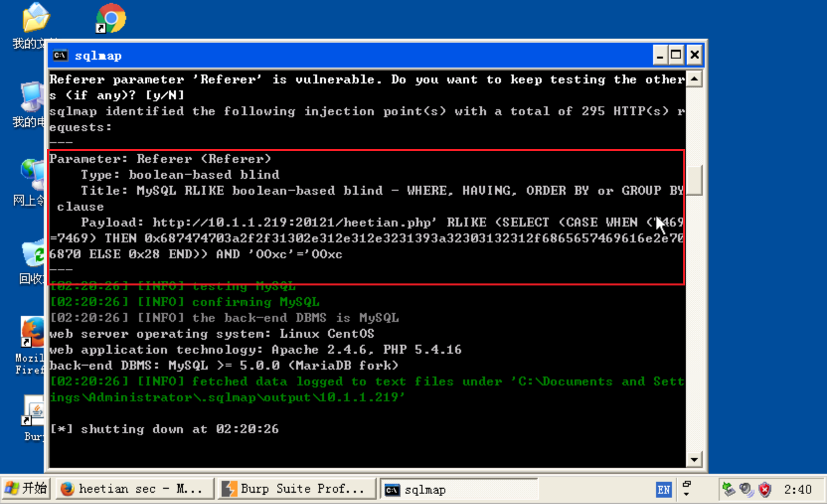Click the EN language indicator
Screen dimensions: 827x504
tap(663, 490)
